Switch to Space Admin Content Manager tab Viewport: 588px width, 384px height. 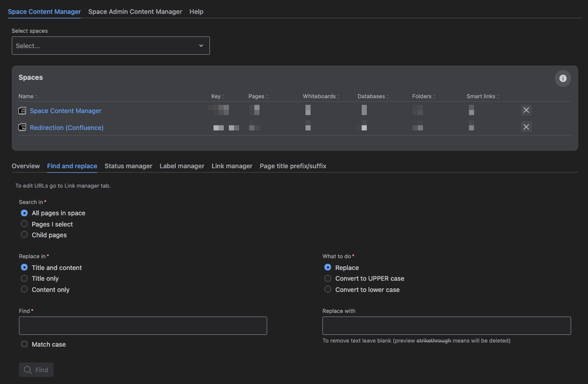click(135, 12)
